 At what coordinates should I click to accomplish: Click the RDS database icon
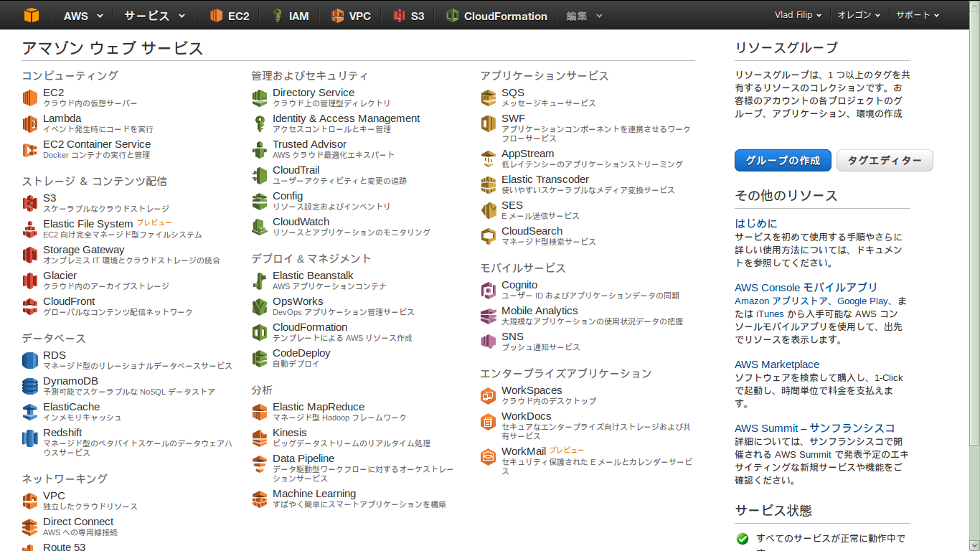[x=29, y=360]
